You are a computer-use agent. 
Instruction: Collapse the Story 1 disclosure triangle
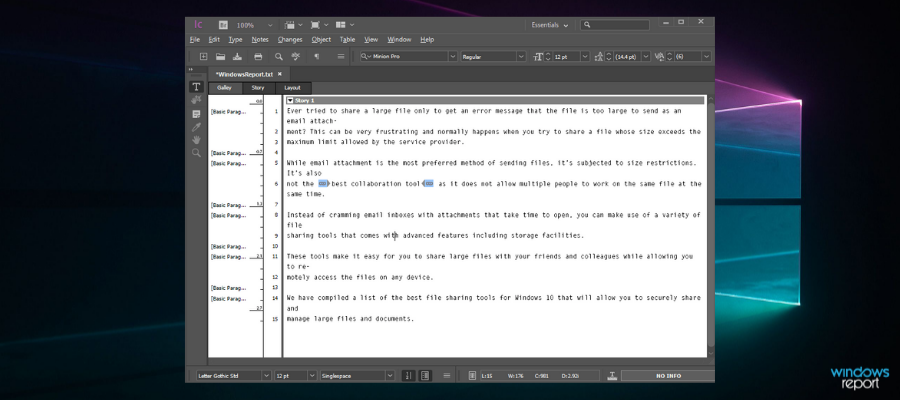(290, 100)
